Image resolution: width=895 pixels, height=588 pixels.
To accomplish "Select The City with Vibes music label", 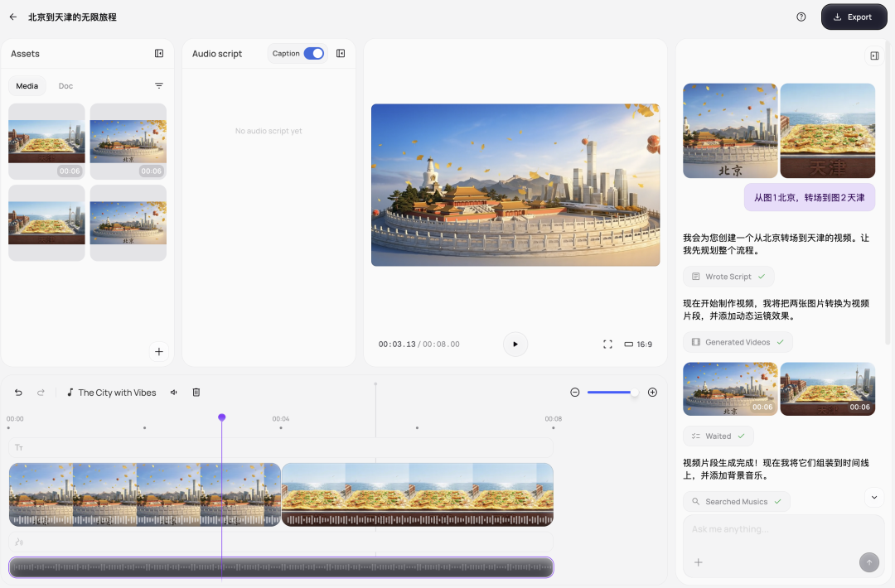I will [x=112, y=393].
